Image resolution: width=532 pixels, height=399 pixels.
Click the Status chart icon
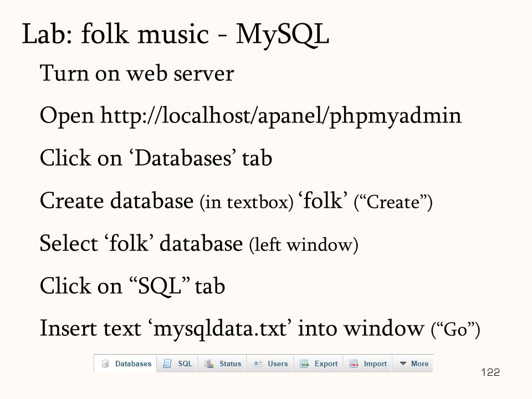click(x=209, y=364)
